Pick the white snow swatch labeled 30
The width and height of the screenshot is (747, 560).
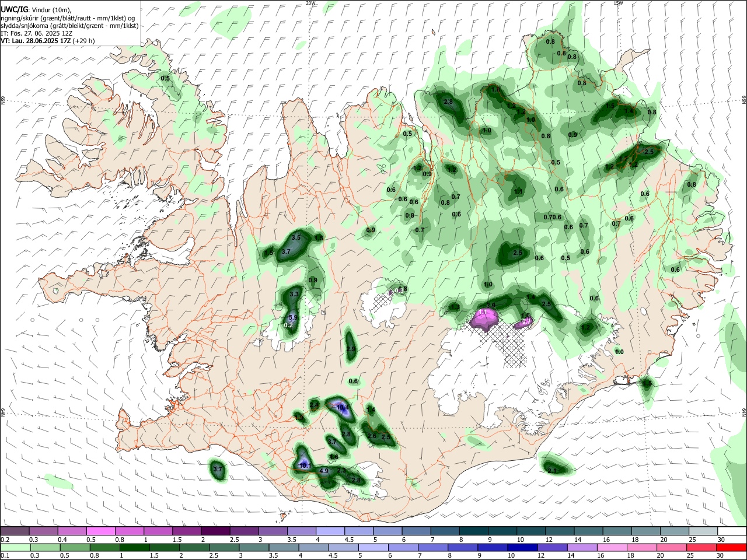point(732,531)
